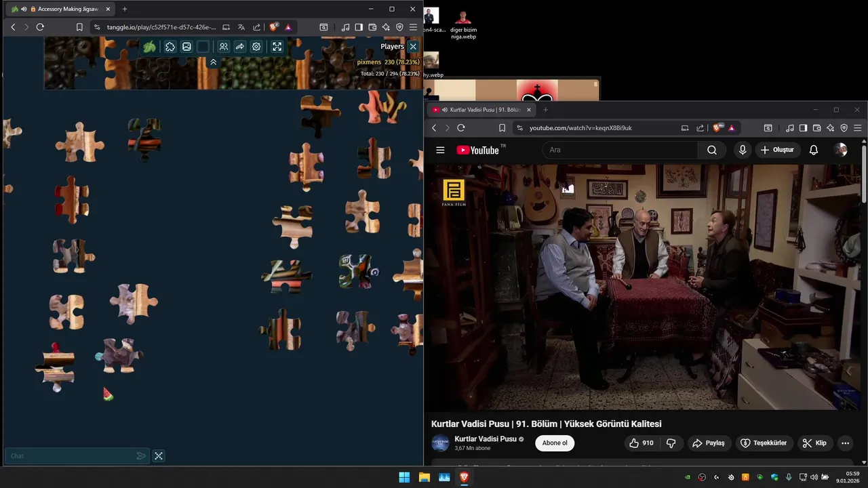Open the Tanggle leaf logo menu

coord(149,47)
